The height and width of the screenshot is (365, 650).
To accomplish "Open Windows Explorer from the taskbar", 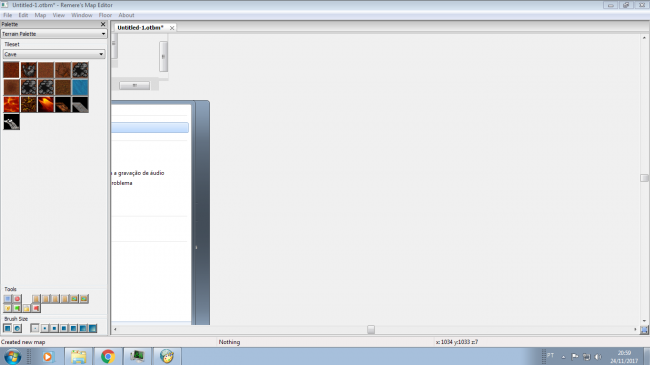I will 78,357.
